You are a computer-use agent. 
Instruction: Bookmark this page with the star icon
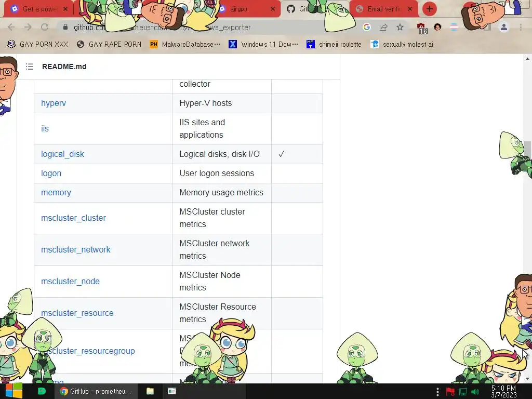[x=400, y=27]
